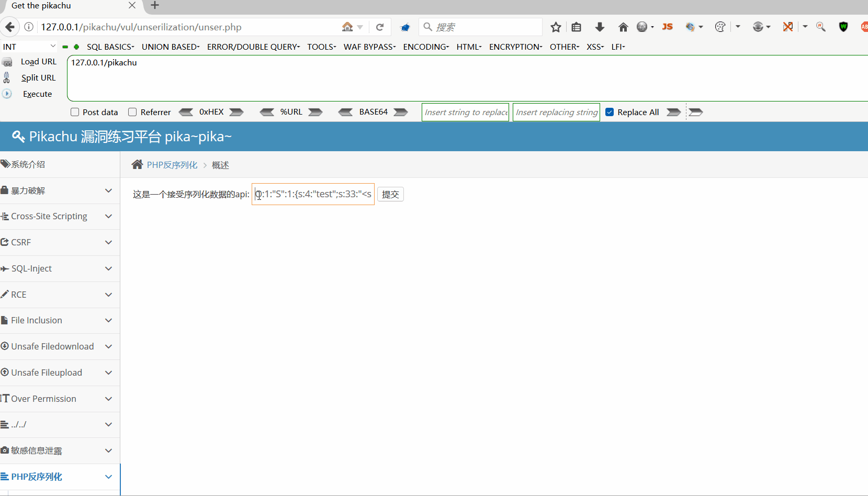Screen dimensions: 868x496
Task: Reload the page with refresh icon
Action: 380,27
